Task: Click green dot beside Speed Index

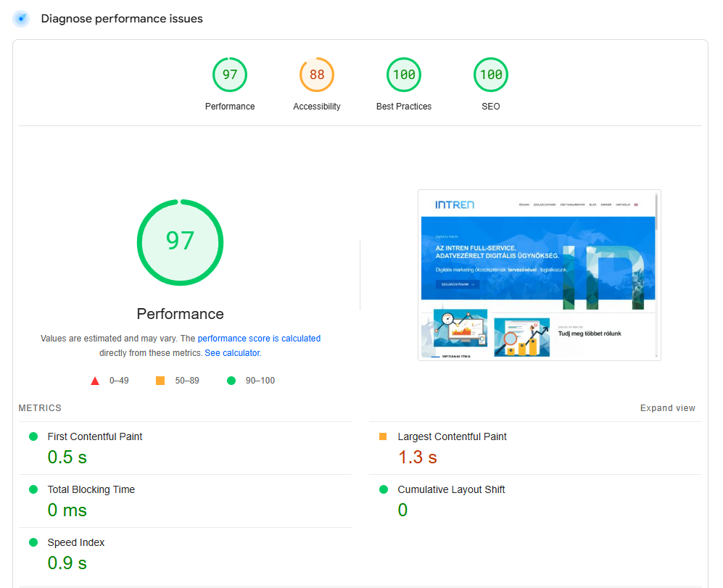Action: click(33, 542)
